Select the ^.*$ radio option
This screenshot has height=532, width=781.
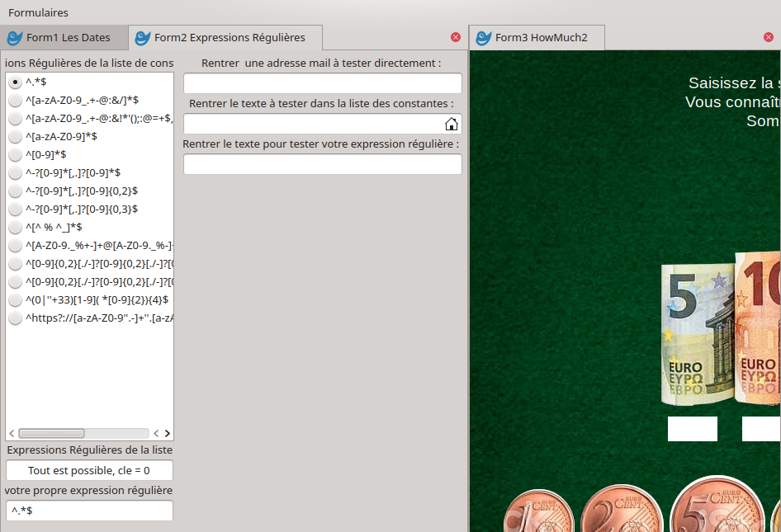point(15,82)
